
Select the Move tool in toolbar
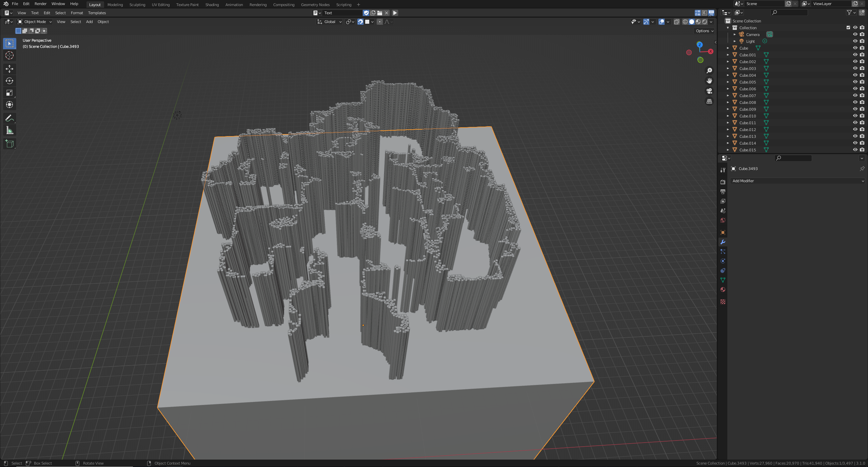tap(9, 69)
